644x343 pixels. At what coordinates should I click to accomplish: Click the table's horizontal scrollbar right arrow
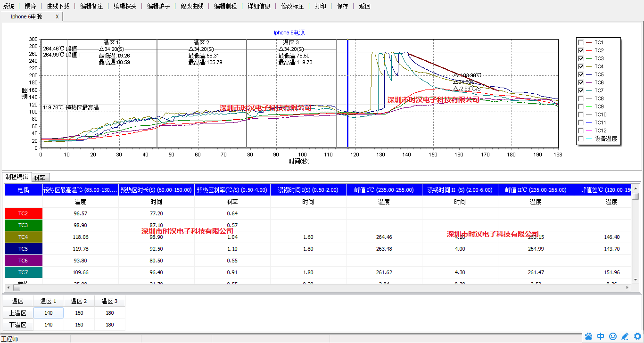pyautogui.click(x=627, y=287)
